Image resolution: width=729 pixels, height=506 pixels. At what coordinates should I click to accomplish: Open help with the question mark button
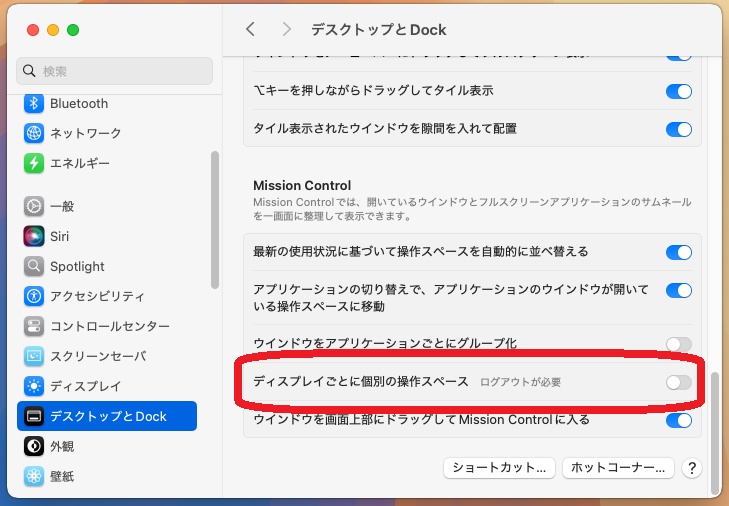tap(692, 468)
